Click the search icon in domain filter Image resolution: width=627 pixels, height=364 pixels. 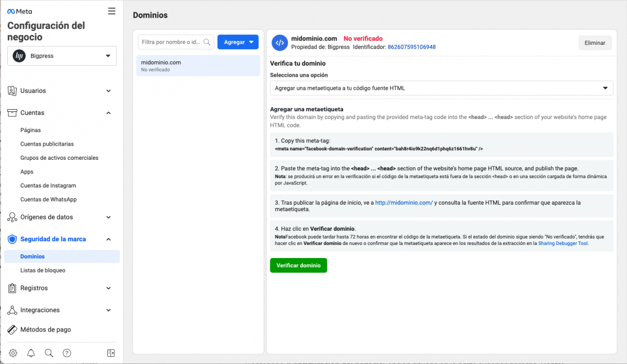pos(207,42)
